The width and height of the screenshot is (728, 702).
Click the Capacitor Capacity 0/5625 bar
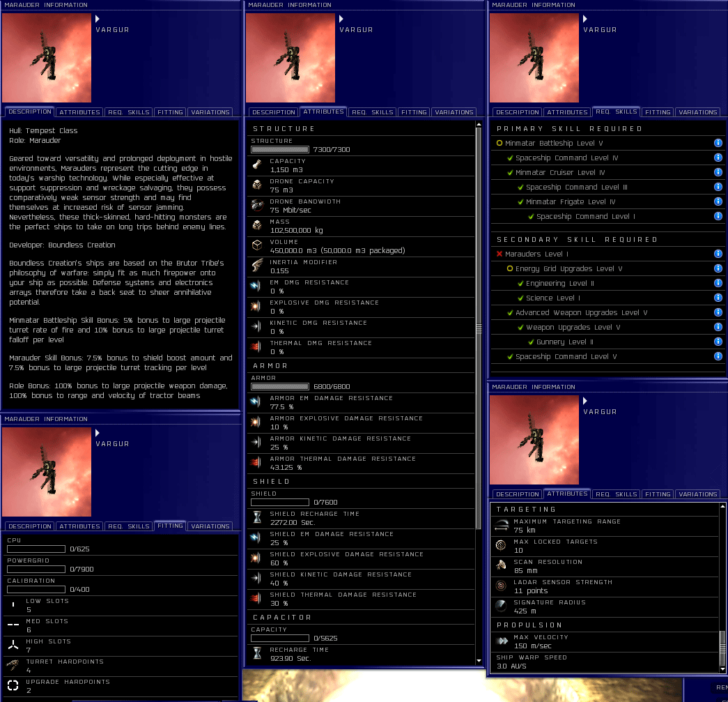(x=280, y=639)
